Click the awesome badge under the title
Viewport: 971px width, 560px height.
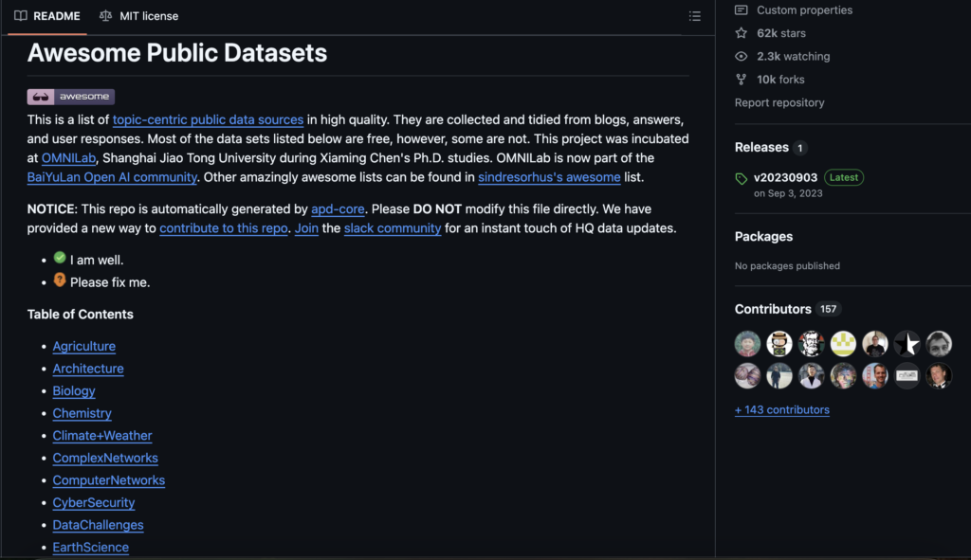pos(70,96)
